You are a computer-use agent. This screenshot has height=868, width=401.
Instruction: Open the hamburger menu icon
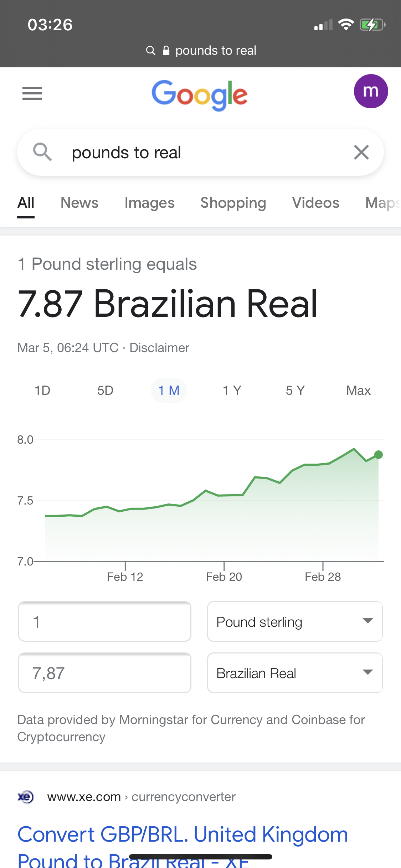32,93
